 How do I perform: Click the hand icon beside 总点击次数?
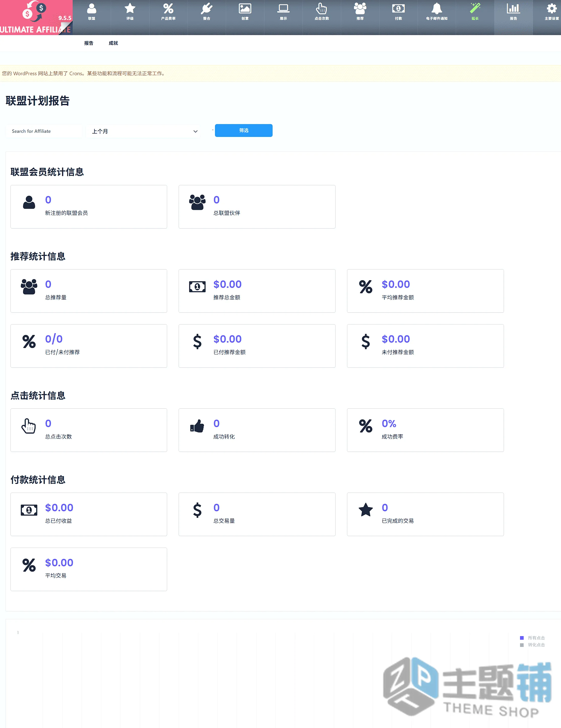29,426
